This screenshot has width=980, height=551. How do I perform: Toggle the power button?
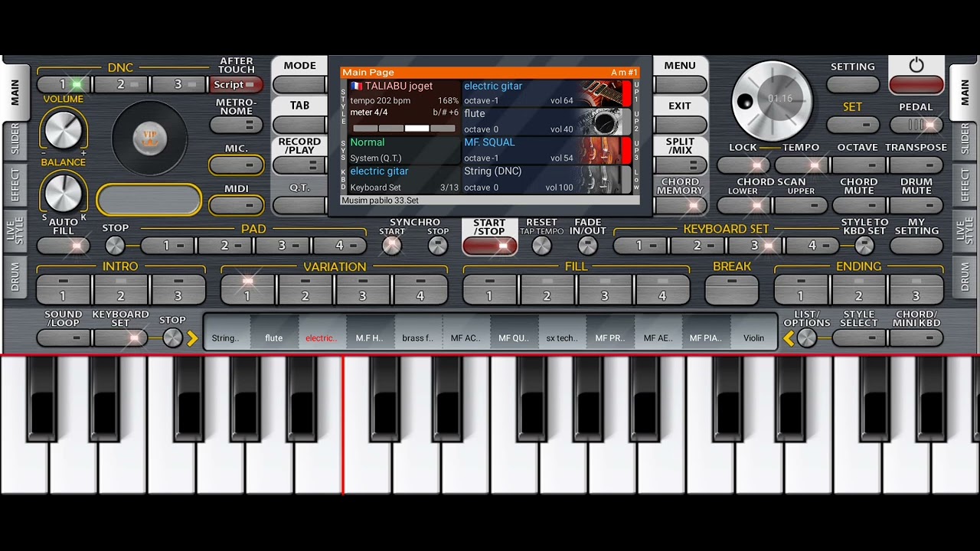click(x=916, y=83)
